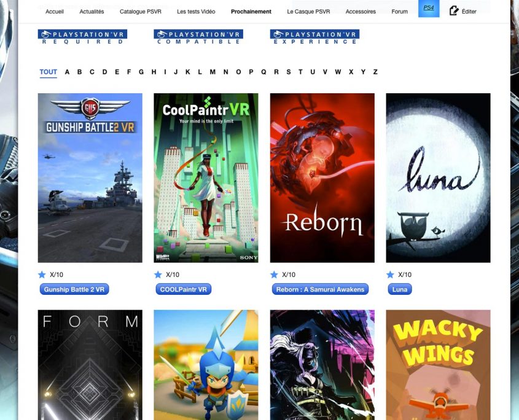Filter games by letter M
The width and height of the screenshot is (519, 420).
pos(213,72)
